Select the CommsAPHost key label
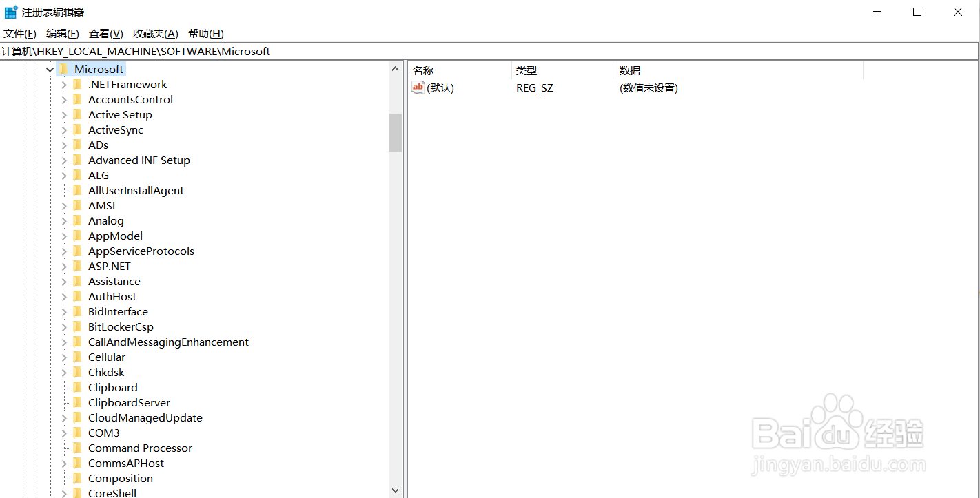 click(126, 463)
